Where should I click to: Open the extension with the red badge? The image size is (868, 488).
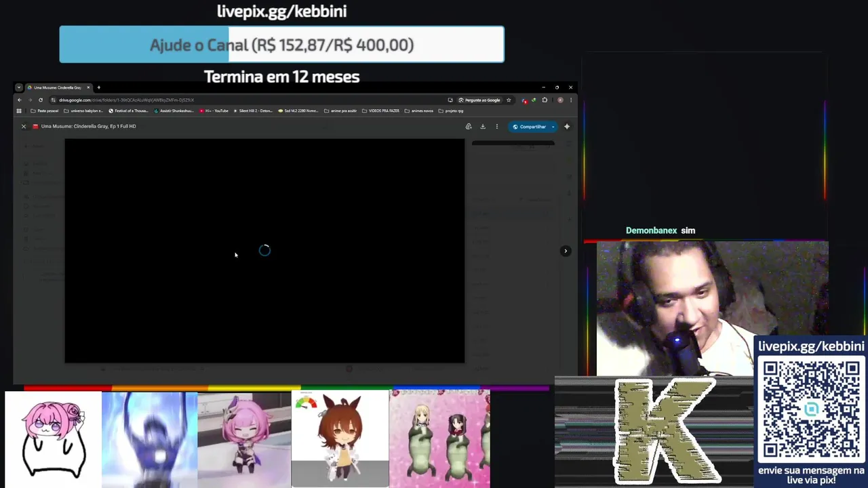click(x=524, y=100)
